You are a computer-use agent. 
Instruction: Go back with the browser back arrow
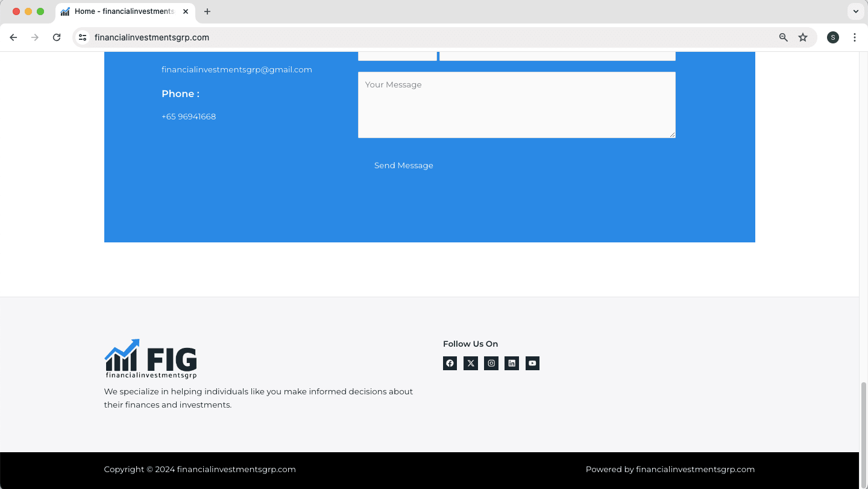tap(13, 37)
